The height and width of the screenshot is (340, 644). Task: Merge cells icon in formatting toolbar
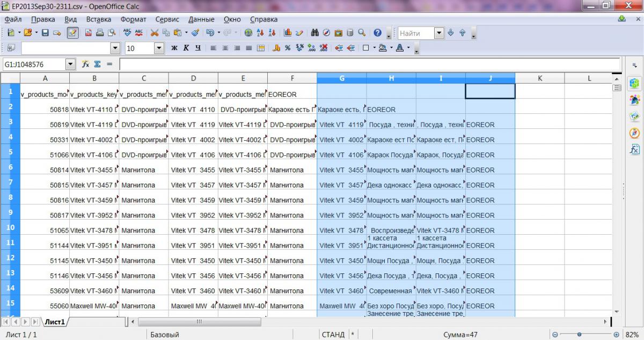(261, 48)
